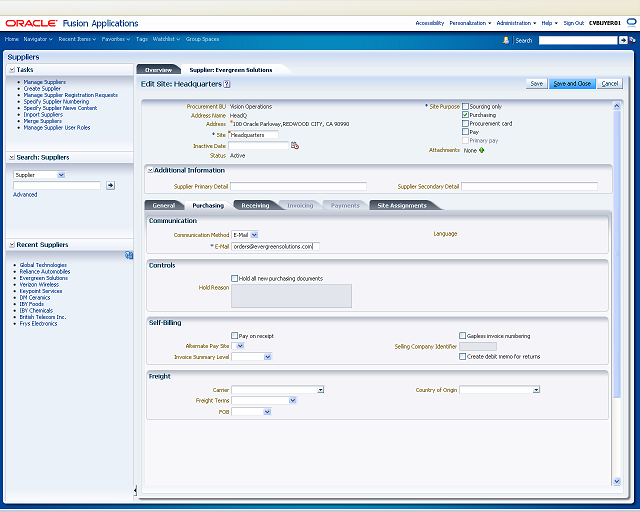This screenshot has width=640, height=512.
Task: Check the Sourcing only checkbox
Action: (465, 106)
